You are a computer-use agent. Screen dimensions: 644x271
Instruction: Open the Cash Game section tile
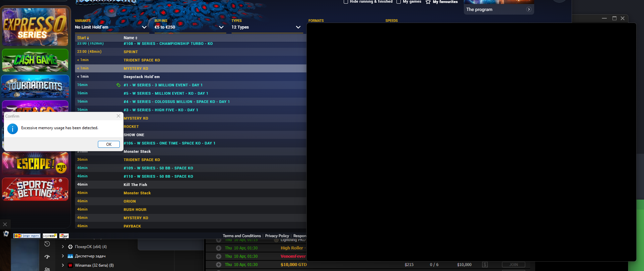pos(35,60)
